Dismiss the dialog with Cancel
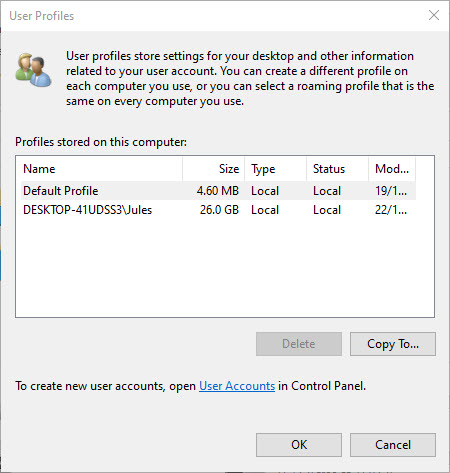450x473 pixels. [393, 445]
